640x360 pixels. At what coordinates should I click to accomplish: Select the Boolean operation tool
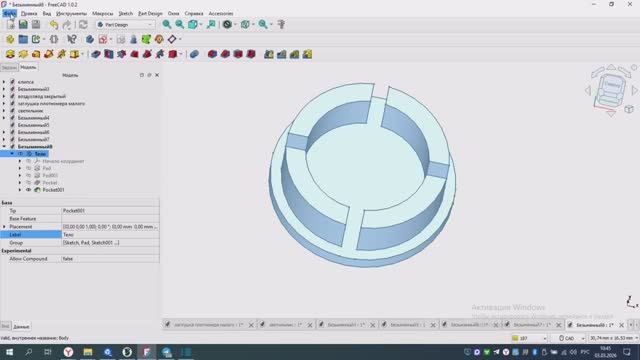pyautogui.click(x=194, y=54)
